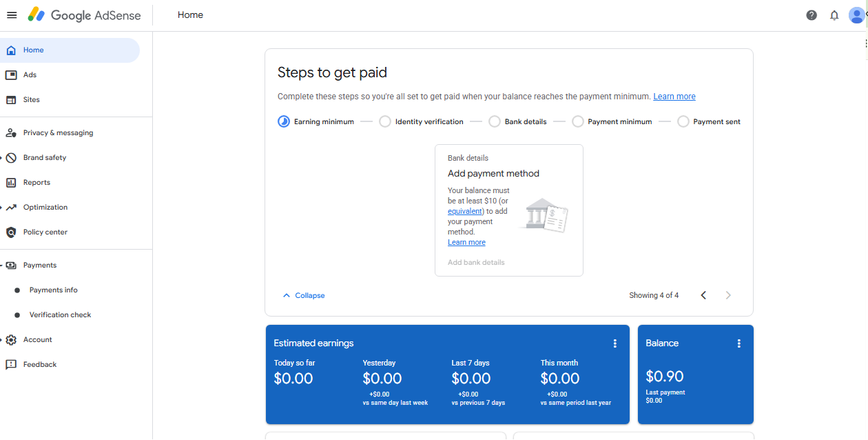This screenshot has height=440, width=868.
Task: Collapse the Steps to get paid card
Action: point(304,295)
